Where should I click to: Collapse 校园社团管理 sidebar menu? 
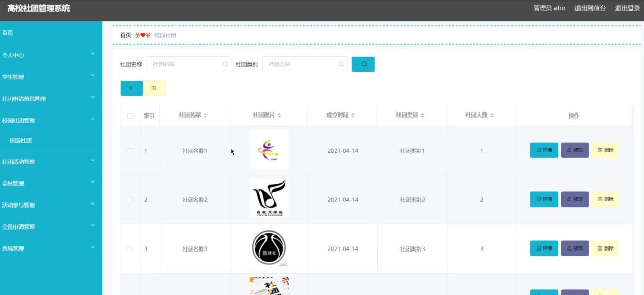tap(51, 121)
